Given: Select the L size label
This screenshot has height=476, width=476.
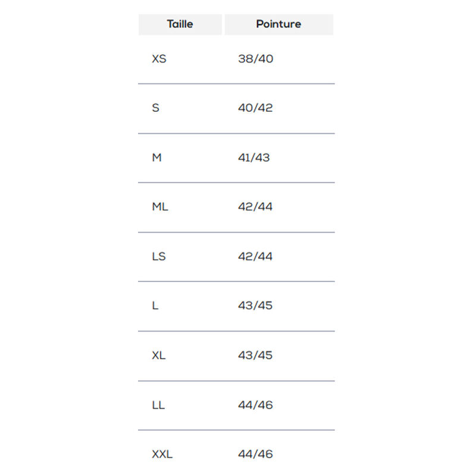Looking at the screenshot, I should click(155, 306).
